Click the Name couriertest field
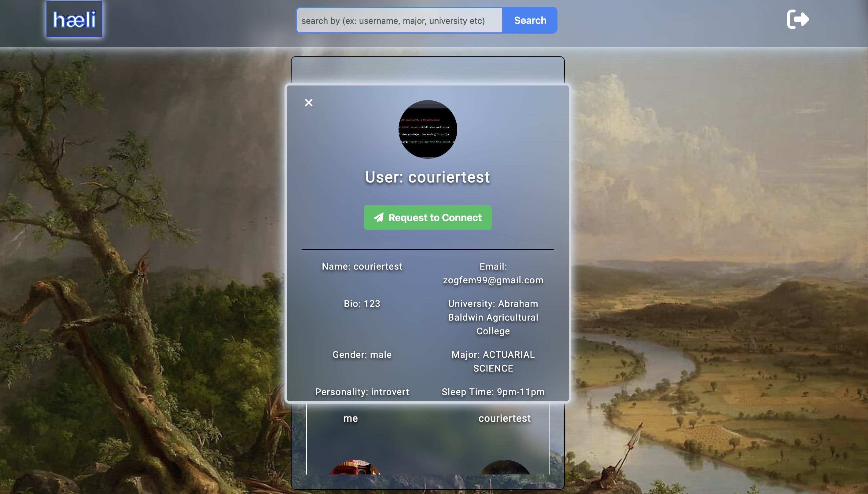 (362, 266)
